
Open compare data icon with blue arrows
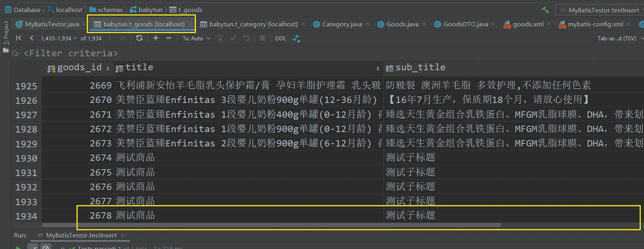click(296, 38)
